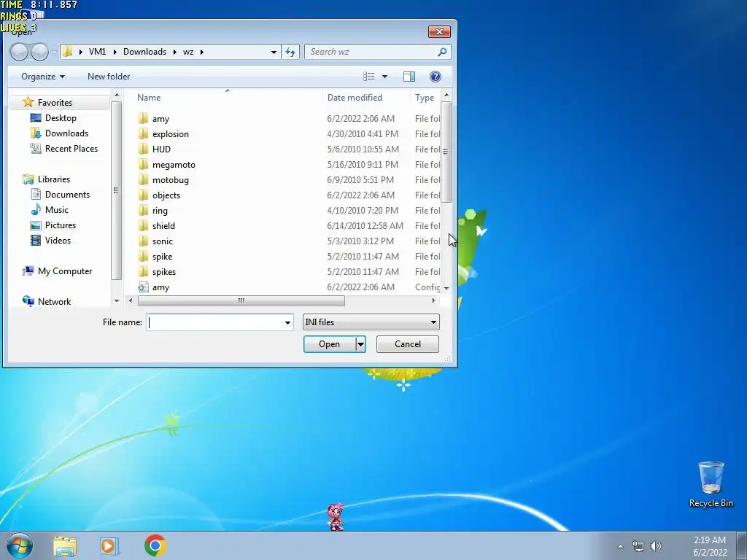
Task: Click the Open button
Action: pos(330,344)
